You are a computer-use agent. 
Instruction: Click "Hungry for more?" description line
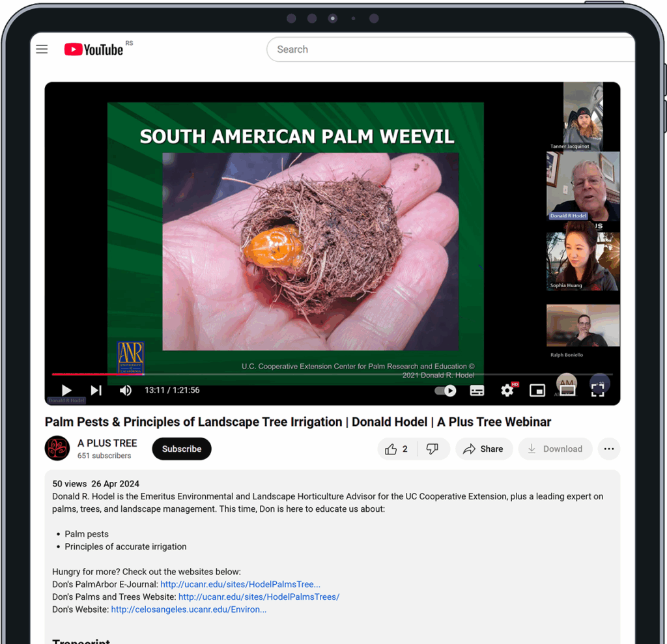147,572
